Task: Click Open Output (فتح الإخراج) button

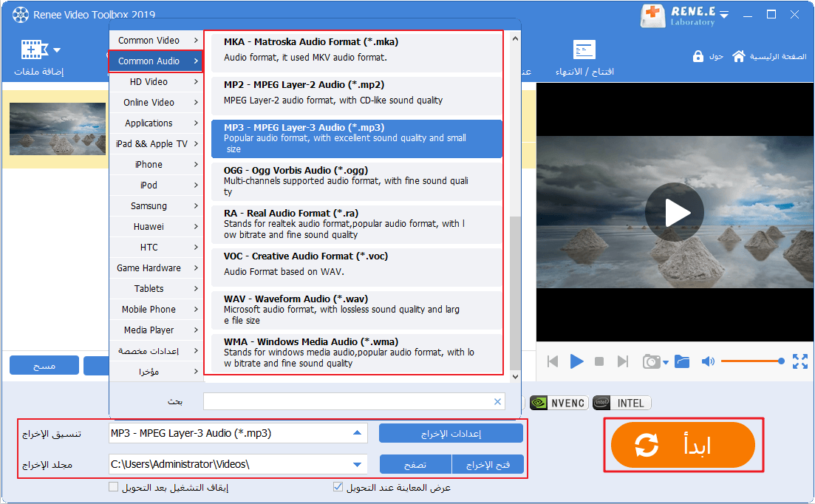Action: pyautogui.click(x=488, y=465)
